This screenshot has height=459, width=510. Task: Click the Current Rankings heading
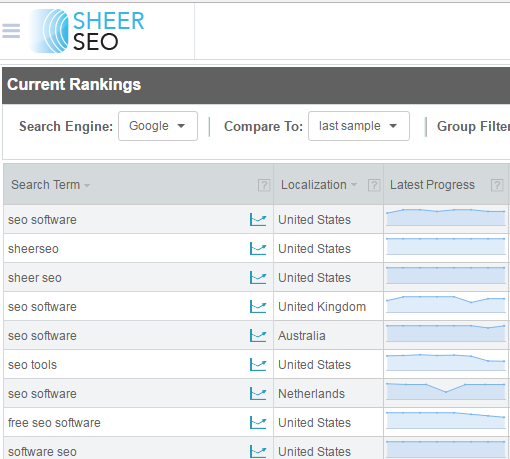pyautogui.click(x=74, y=84)
